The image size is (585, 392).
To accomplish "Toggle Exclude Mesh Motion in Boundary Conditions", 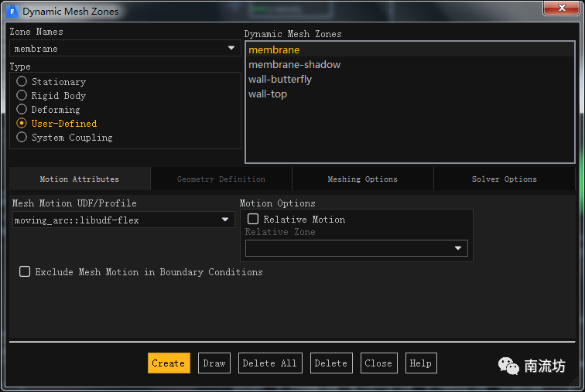I will coord(25,272).
